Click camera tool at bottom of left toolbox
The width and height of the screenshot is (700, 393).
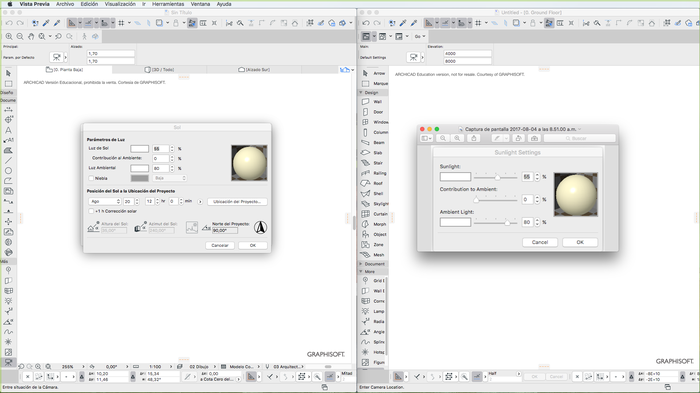coord(8,362)
